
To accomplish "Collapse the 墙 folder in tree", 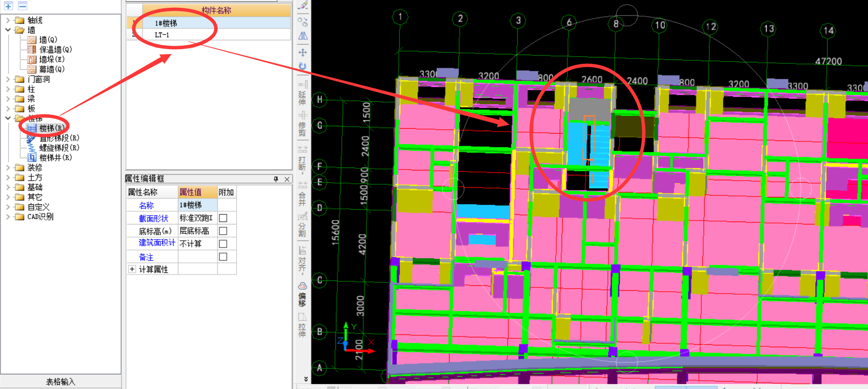I will pyautogui.click(x=8, y=30).
